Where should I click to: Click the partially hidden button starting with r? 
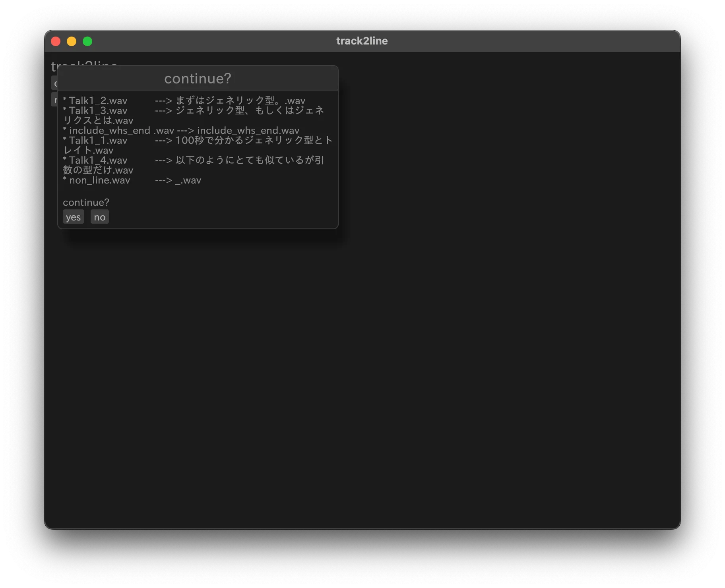[54, 99]
